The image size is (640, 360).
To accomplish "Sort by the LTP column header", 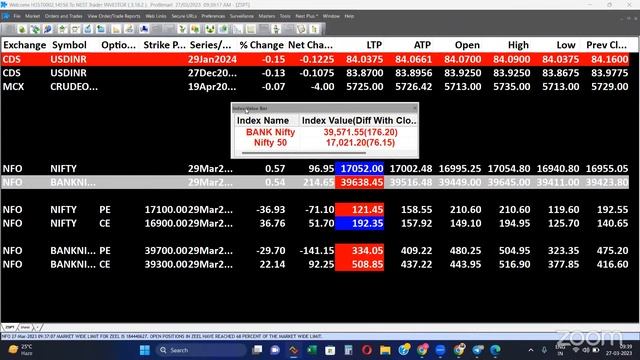I will (x=374, y=45).
